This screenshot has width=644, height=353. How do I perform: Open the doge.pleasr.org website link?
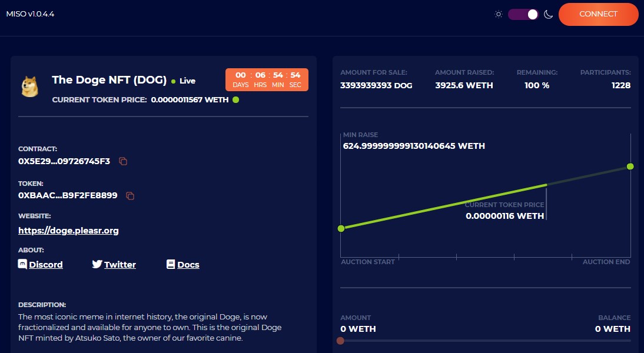(x=69, y=231)
